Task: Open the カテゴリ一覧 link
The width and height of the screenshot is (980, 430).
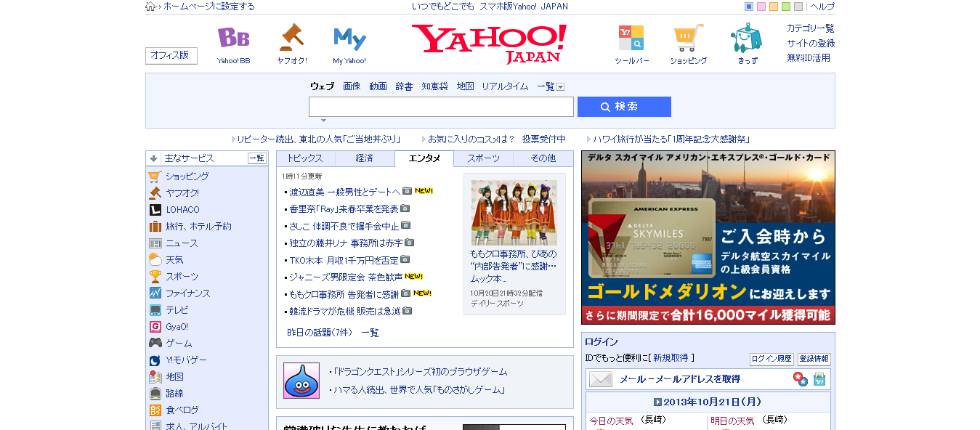Action: (811, 28)
